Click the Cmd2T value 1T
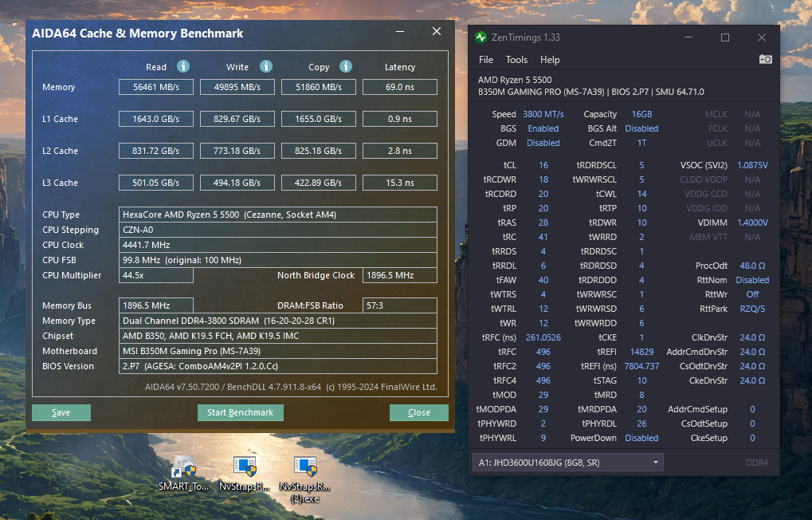This screenshot has width=812, height=520. click(641, 143)
